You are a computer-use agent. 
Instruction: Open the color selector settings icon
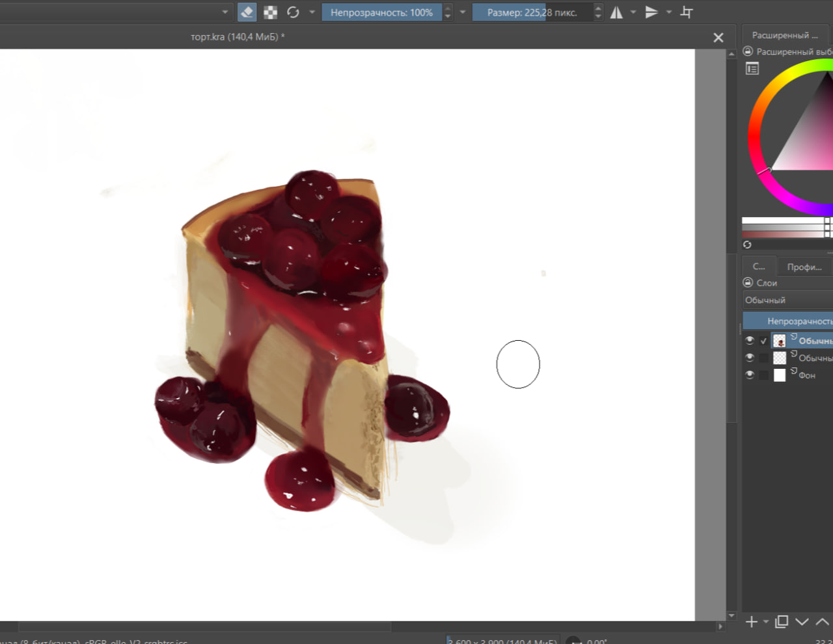click(x=752, y=68)
